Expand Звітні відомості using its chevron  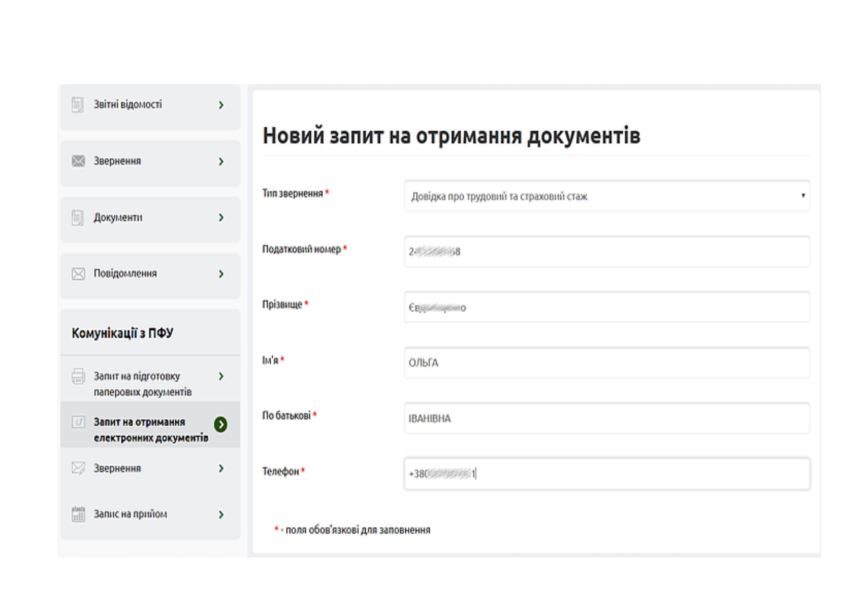(x=221, y=105)
